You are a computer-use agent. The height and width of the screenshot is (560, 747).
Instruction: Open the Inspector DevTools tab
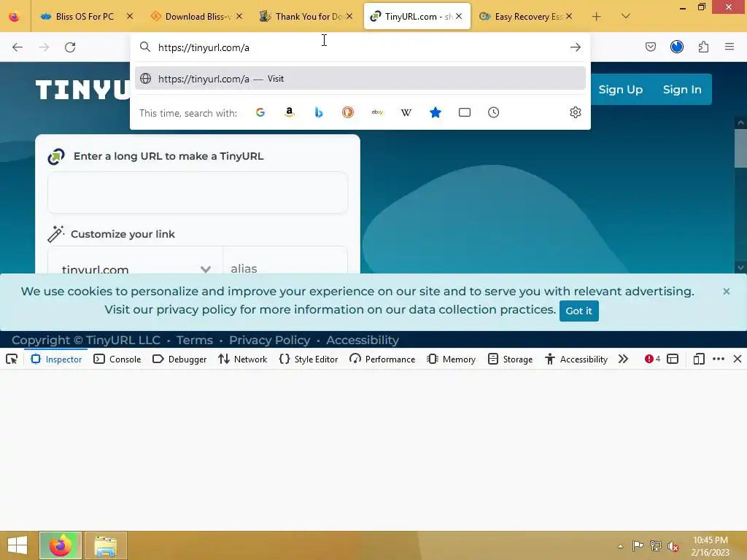tap(56, 359)
